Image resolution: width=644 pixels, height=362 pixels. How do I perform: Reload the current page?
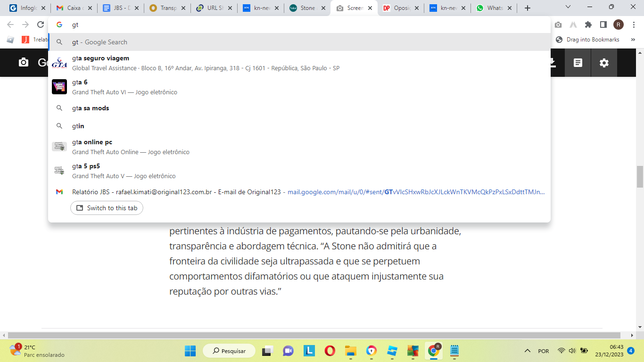point(41,25)
